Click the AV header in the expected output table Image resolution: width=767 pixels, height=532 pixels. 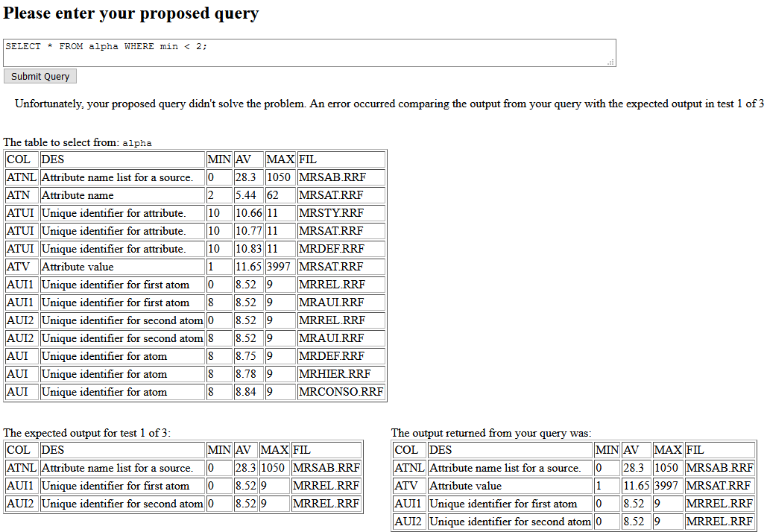(x=245, y=450)
